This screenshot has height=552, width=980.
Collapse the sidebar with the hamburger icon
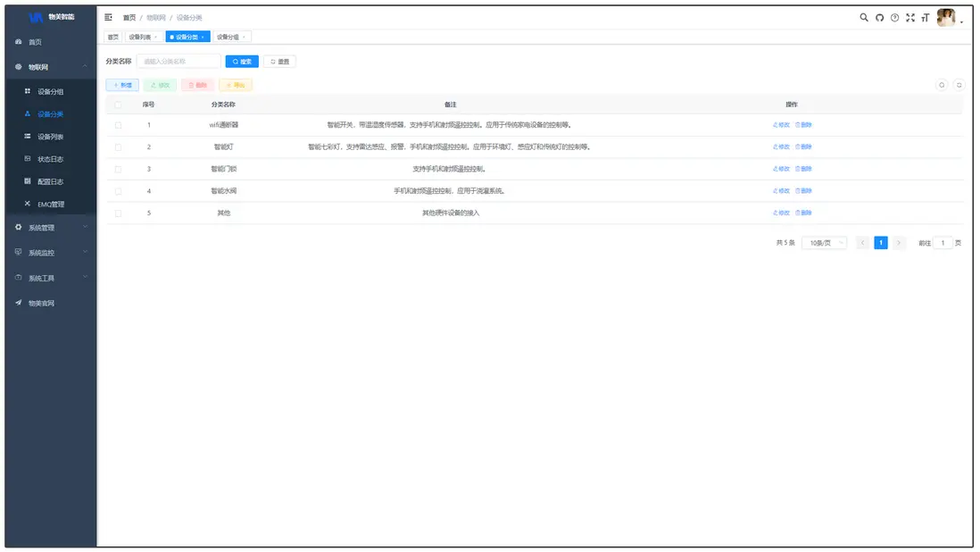click(x=108, y=18)
